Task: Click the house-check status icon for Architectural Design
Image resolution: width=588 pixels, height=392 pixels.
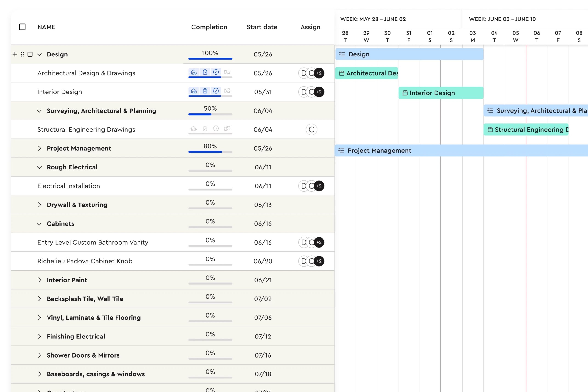Action: tap(194, 72)
